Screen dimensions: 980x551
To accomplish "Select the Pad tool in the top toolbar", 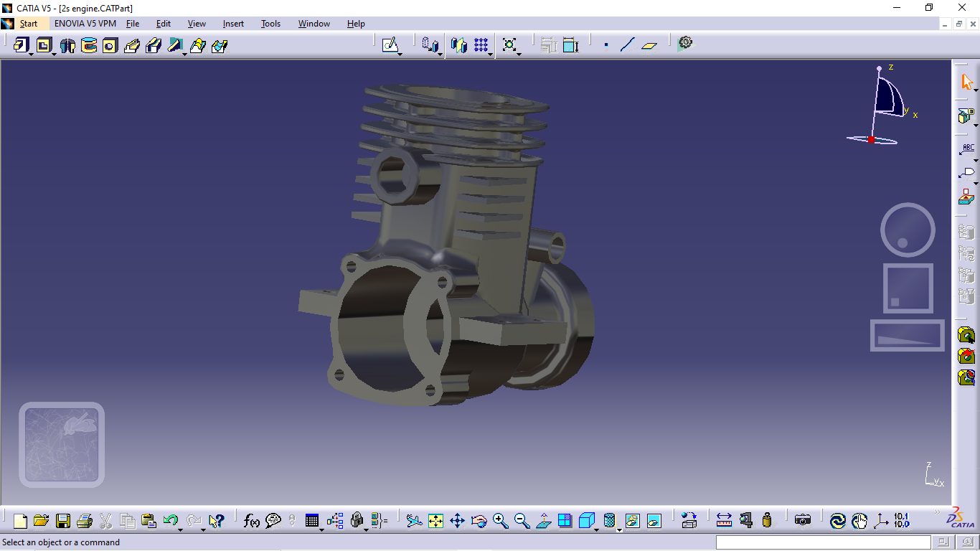I will (x=22, y=44).
